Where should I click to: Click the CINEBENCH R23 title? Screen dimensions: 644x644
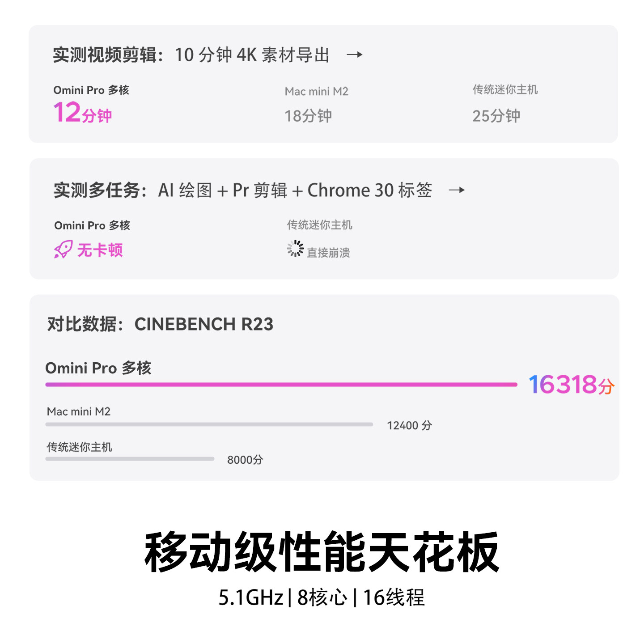point(203,324)
